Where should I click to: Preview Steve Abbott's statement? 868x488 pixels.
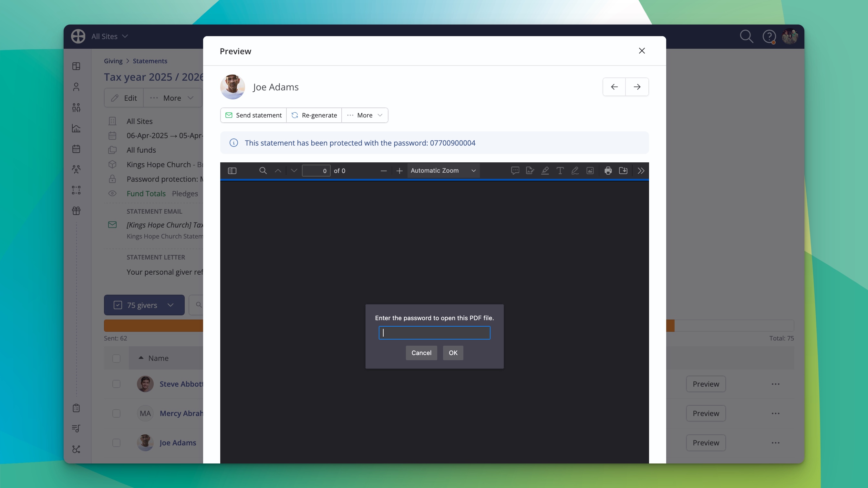point(706,384)
